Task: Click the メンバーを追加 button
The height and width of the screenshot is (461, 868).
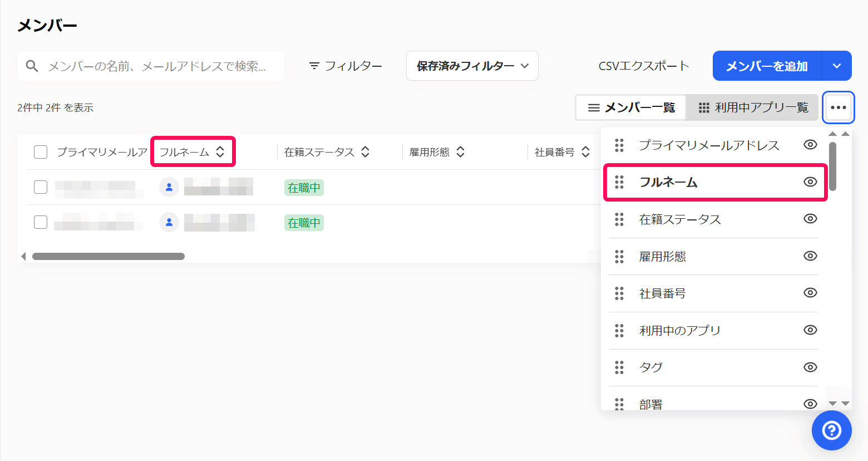Action: (767, 66)
